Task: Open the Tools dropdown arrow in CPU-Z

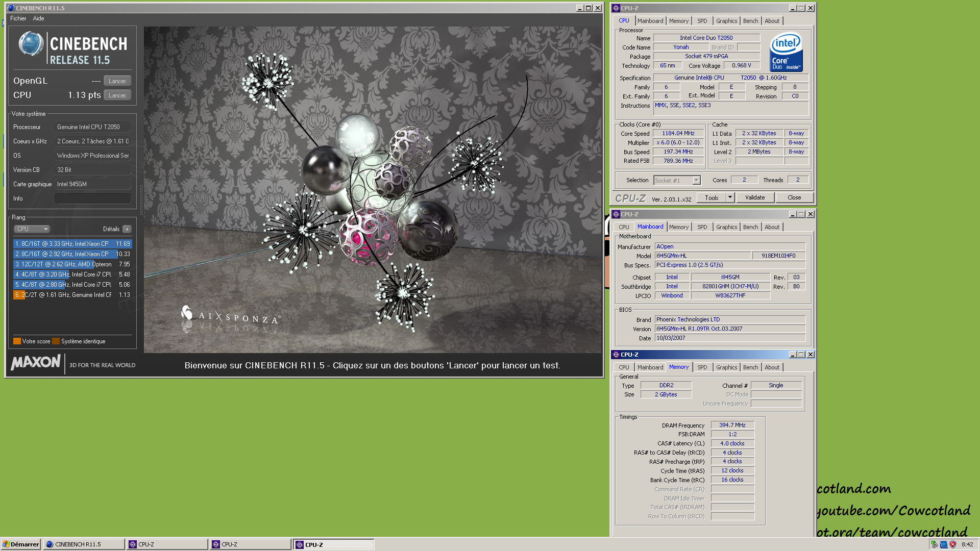Action: pyautogui.click(x=730, y=198)
